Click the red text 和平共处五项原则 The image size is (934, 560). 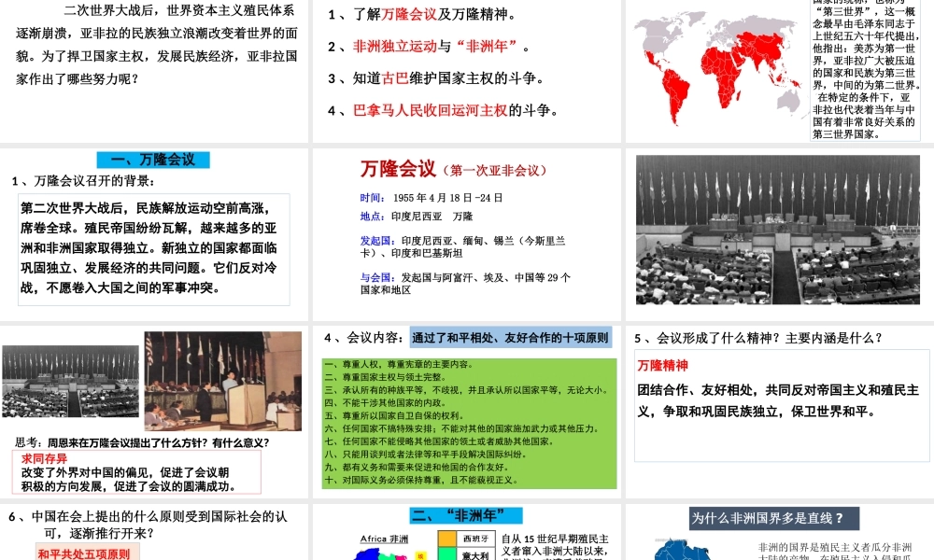84,554
